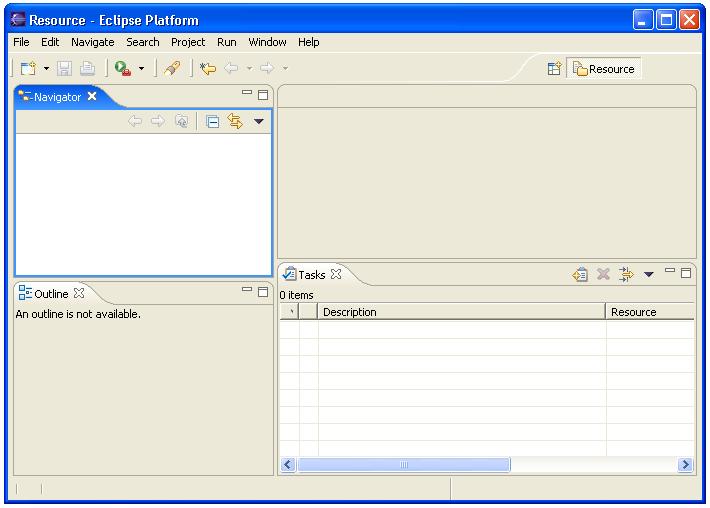Viewport: 710px width, 508px height.
Task: Open the Tasks view menu triangle
Action: click(648, 274)
